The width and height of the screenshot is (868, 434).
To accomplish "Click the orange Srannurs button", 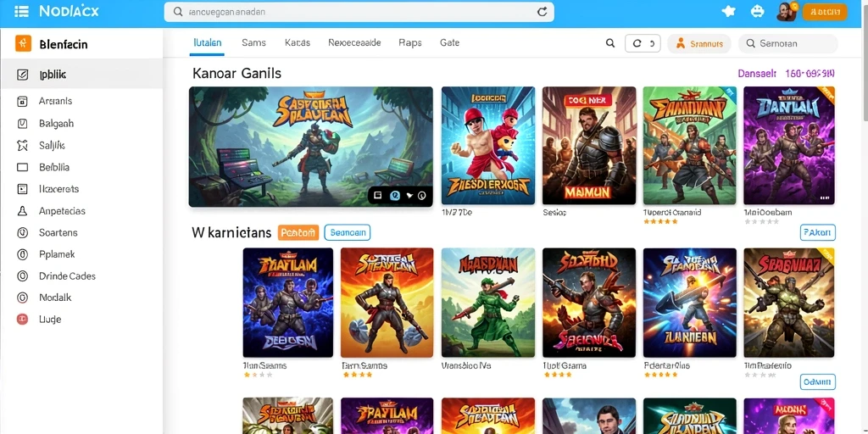I will [x=699, y=43].
